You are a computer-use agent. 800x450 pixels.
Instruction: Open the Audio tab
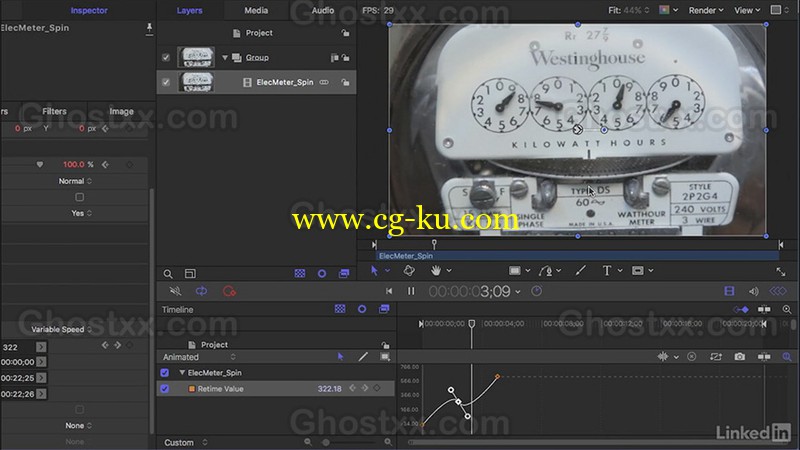point(322,10)
